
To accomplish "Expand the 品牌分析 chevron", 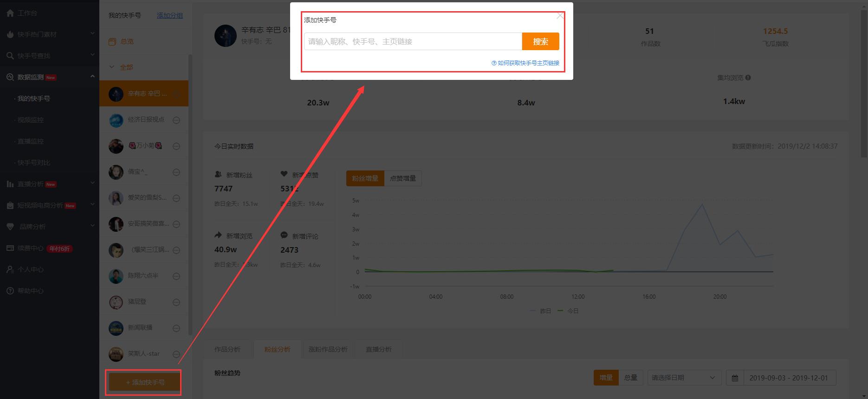I will coord(92,226).
